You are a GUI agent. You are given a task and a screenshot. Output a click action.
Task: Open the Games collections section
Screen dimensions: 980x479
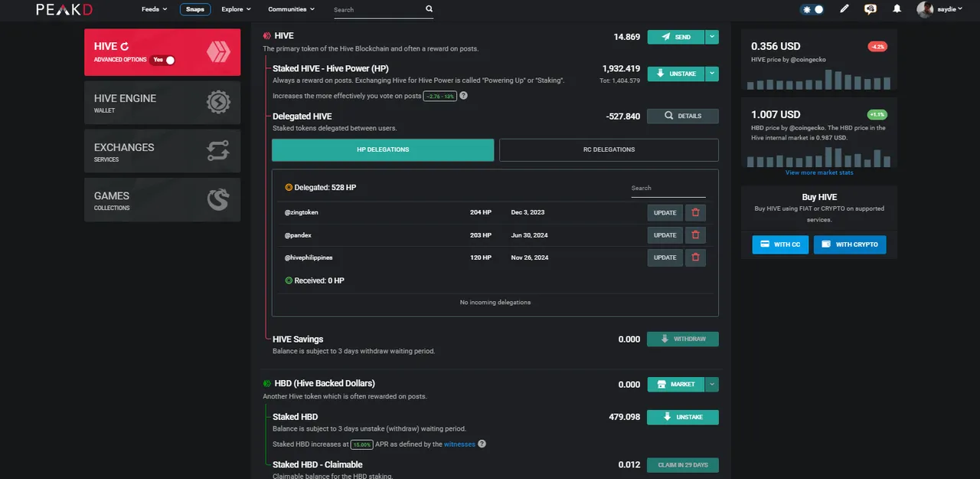162,200
